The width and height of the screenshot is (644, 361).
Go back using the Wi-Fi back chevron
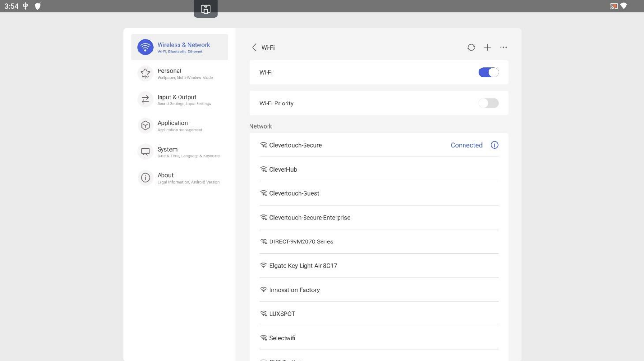click(x=254, y=47)
